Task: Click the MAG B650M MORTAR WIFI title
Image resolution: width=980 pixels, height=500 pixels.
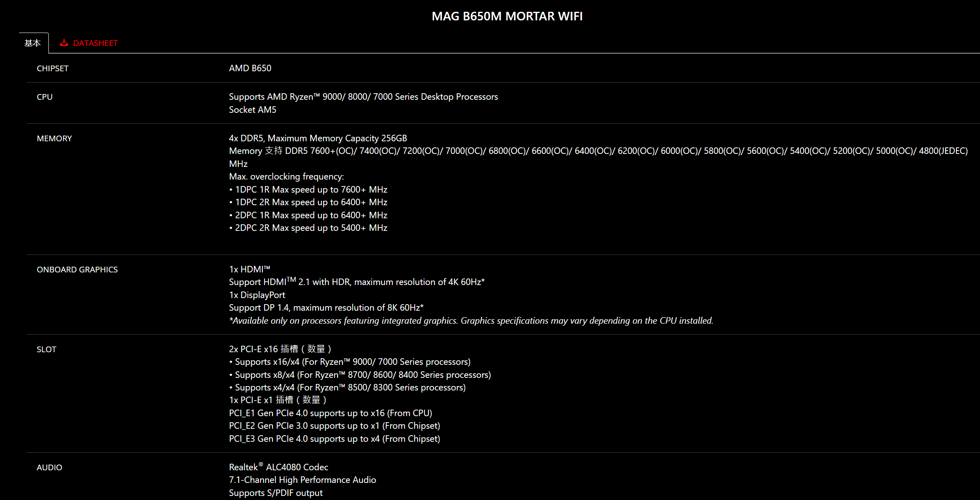Action: tap(507, 16)
